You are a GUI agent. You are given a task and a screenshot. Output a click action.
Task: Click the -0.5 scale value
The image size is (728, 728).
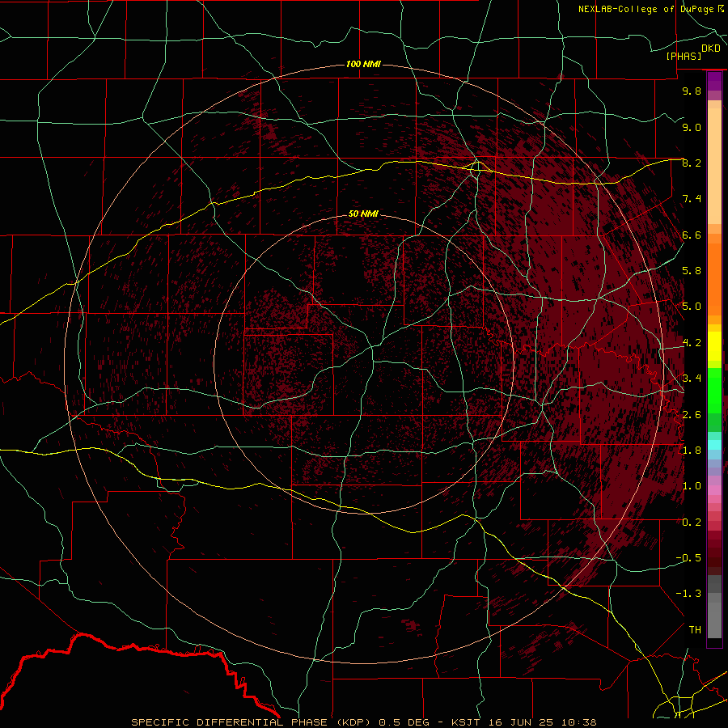pyautogui.click(x=688, y=558)
